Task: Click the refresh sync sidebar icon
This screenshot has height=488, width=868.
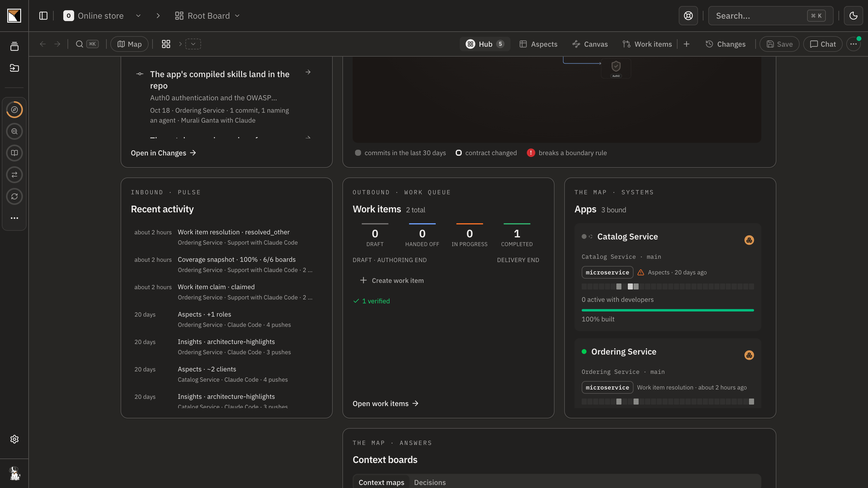Action: [x=14, y=196]
